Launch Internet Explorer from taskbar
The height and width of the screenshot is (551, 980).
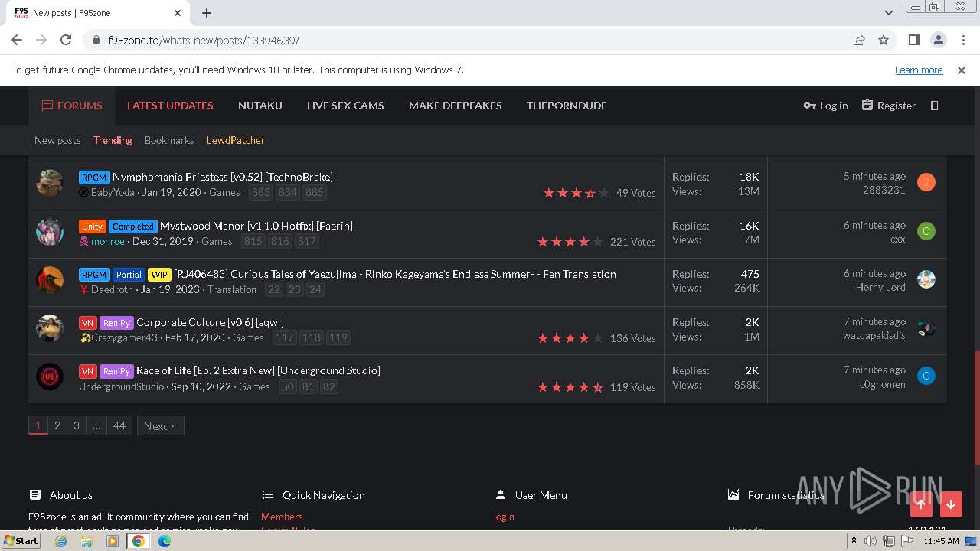[61, 541]
